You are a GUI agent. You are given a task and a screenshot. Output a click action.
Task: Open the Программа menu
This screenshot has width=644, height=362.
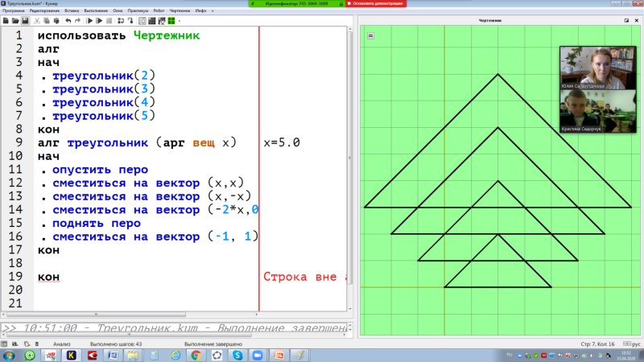click(14, 10)
